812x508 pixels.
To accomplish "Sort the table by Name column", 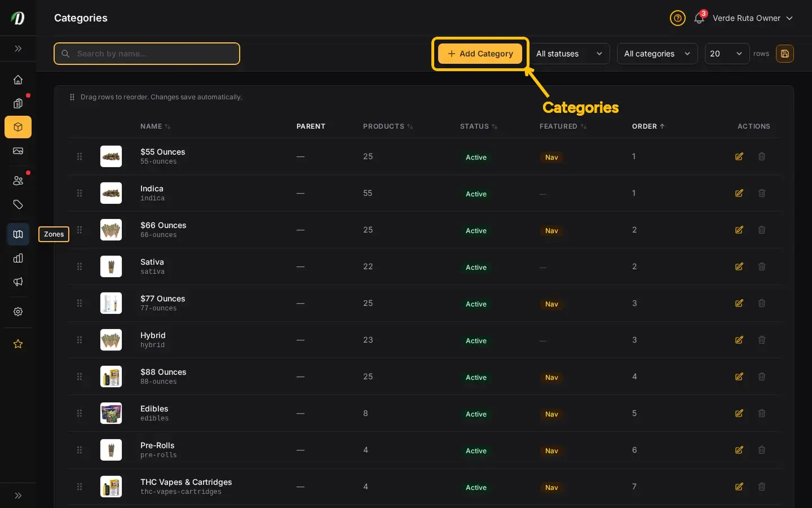I will 156,126.
